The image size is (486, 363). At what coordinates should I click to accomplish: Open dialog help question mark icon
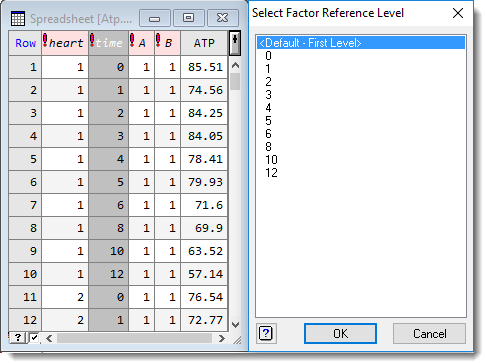click(266, 333)
